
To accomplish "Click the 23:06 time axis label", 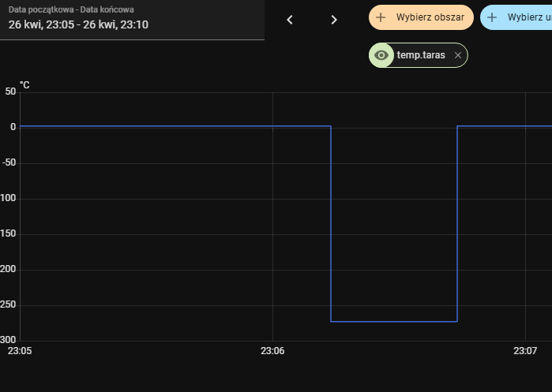I will click(272, 351).
